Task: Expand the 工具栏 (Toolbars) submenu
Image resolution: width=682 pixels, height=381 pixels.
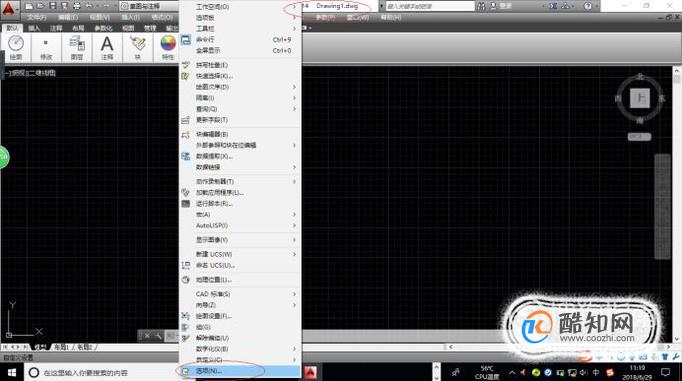Action: (294, 29)
